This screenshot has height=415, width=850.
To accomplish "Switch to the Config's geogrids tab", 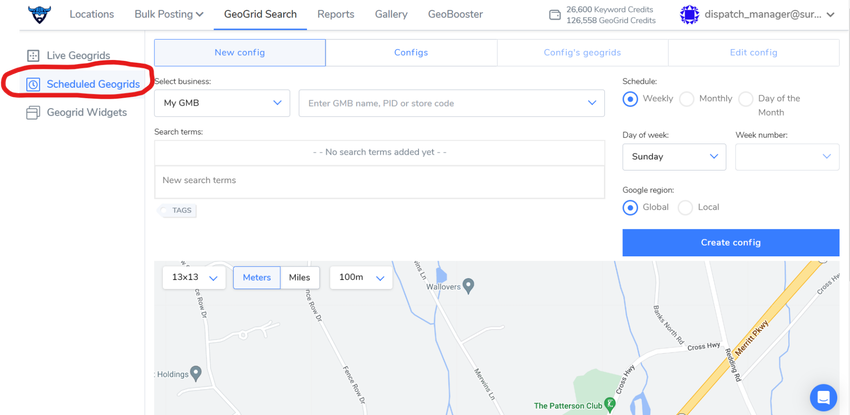I will click(x=582, y=53).
